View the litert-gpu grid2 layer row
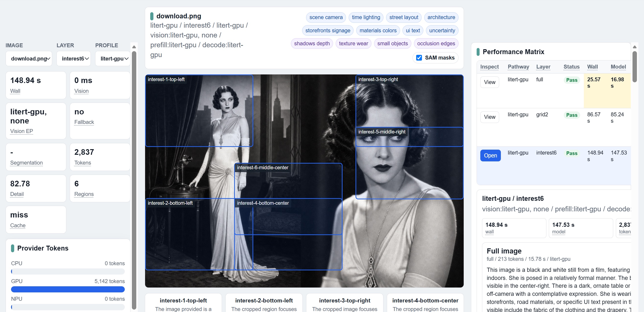Image resolution: width=644 pixels, height=312 pixels. [x=489, y=117]
